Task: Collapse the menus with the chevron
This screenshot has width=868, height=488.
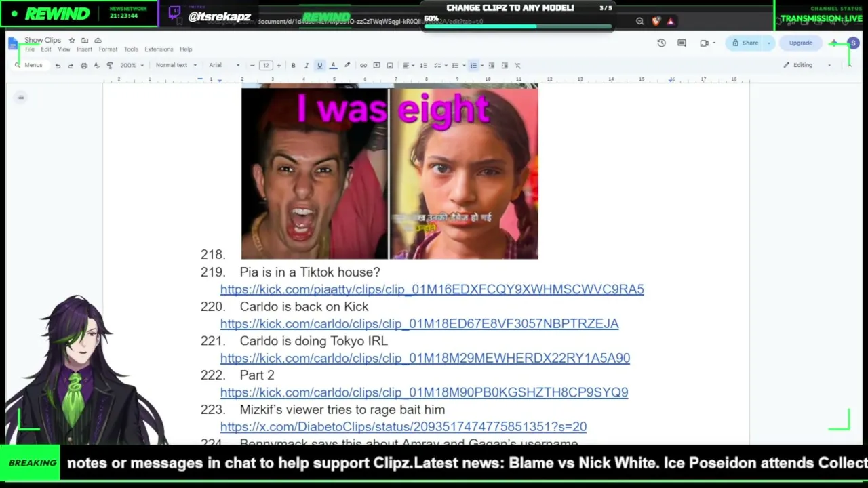Action: tap(848, 66)
